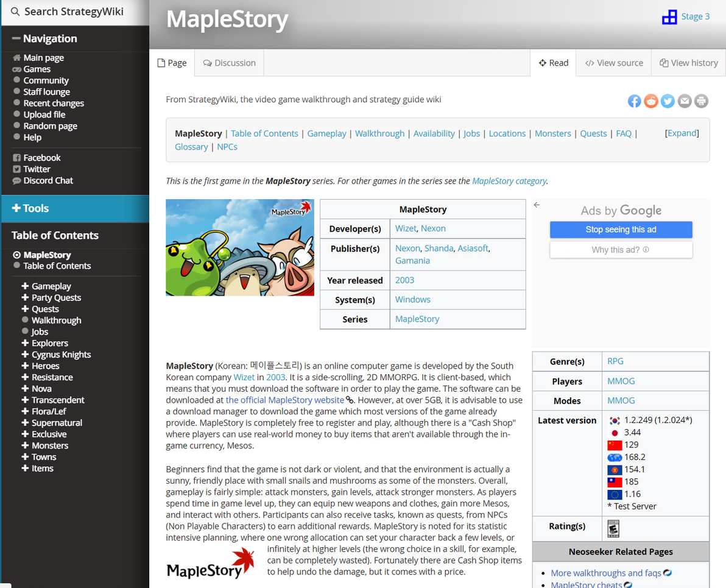Expand the navigation box via Expand link

[x=682, y=133]
